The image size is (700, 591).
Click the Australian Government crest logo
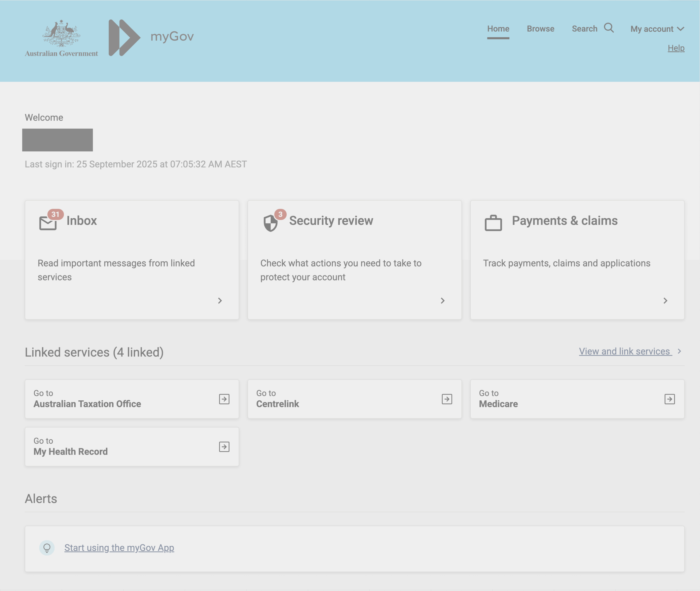pos(61,38)
